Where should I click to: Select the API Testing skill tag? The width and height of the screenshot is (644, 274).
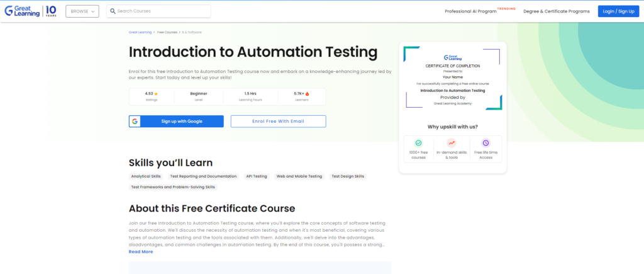point(257,176)
